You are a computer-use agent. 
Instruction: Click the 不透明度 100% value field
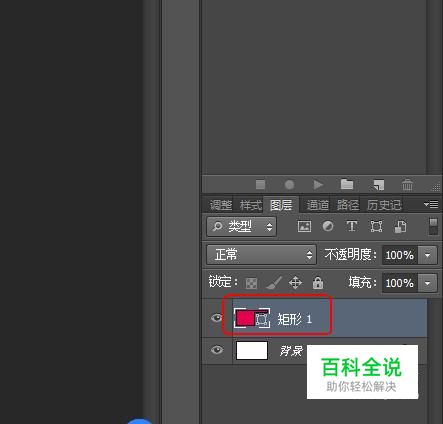coord(400,255)
